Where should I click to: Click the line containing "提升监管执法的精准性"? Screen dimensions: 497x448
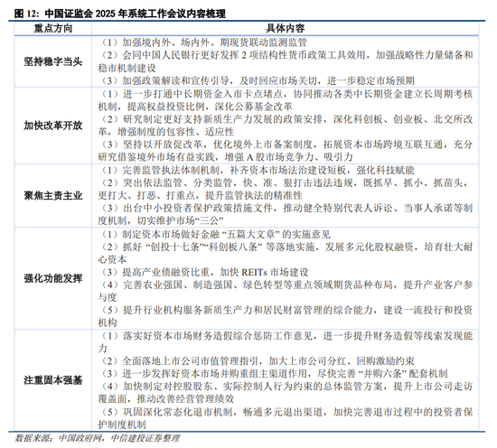(x=200, y=195)
